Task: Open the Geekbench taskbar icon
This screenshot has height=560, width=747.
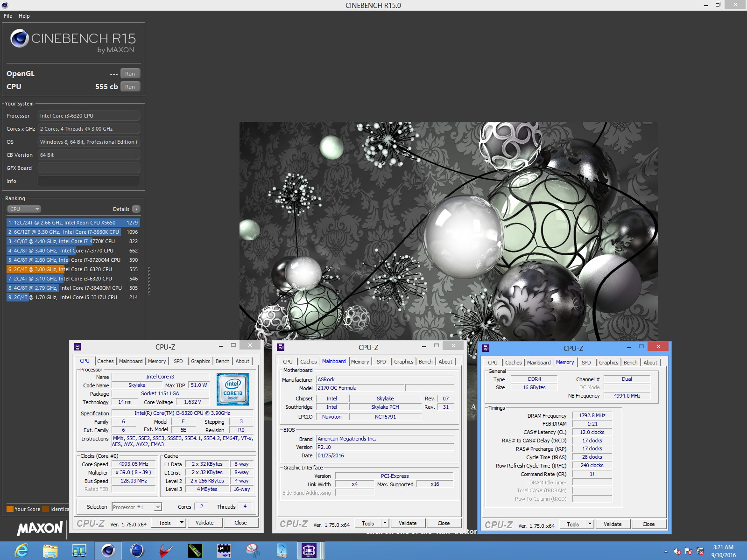Action: [x=79, y=551]
